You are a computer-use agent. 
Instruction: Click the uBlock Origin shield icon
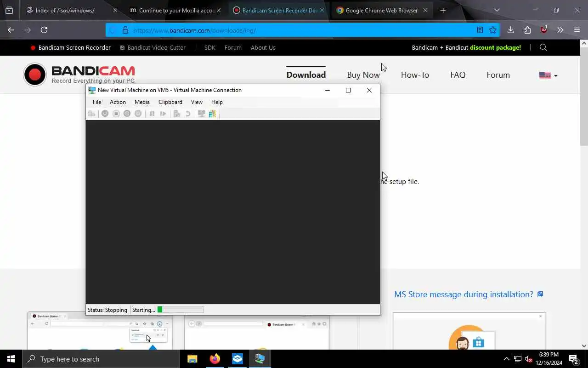(544, 30)
